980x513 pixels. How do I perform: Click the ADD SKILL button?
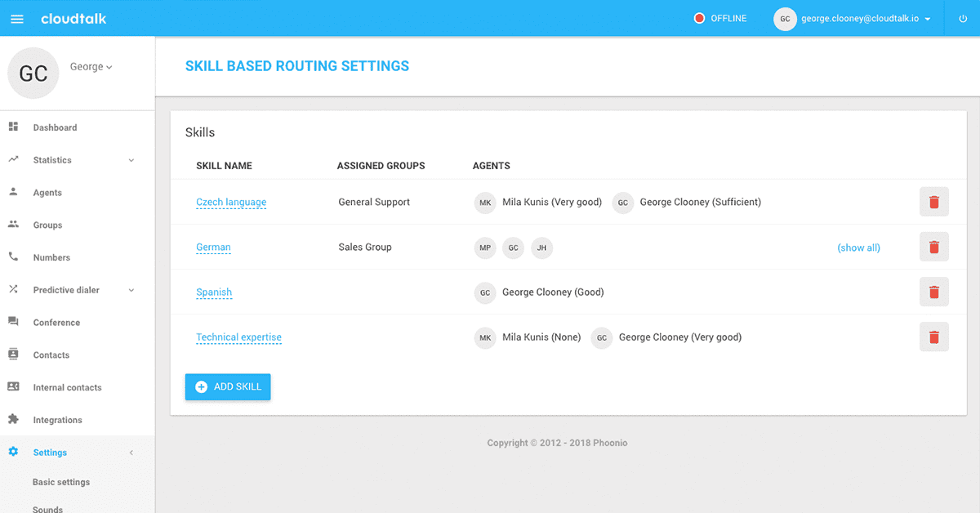click(228, 386)
